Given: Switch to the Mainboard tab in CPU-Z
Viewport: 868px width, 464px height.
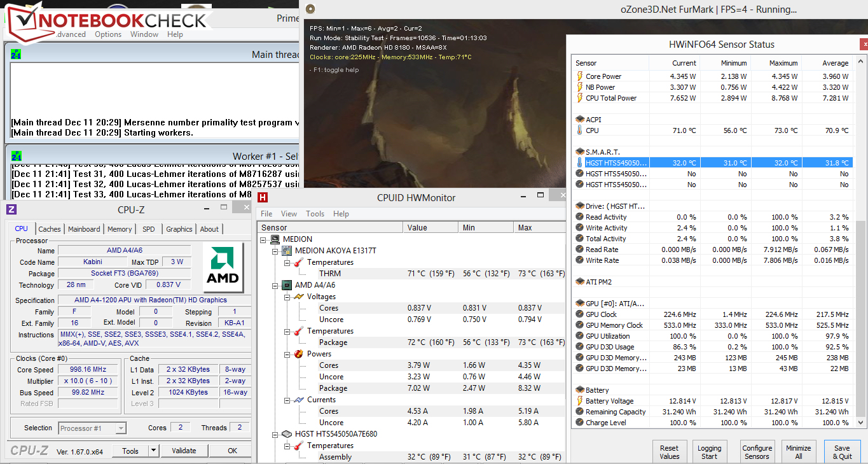Looking at the screenshot, I should [x=84, y=229].
